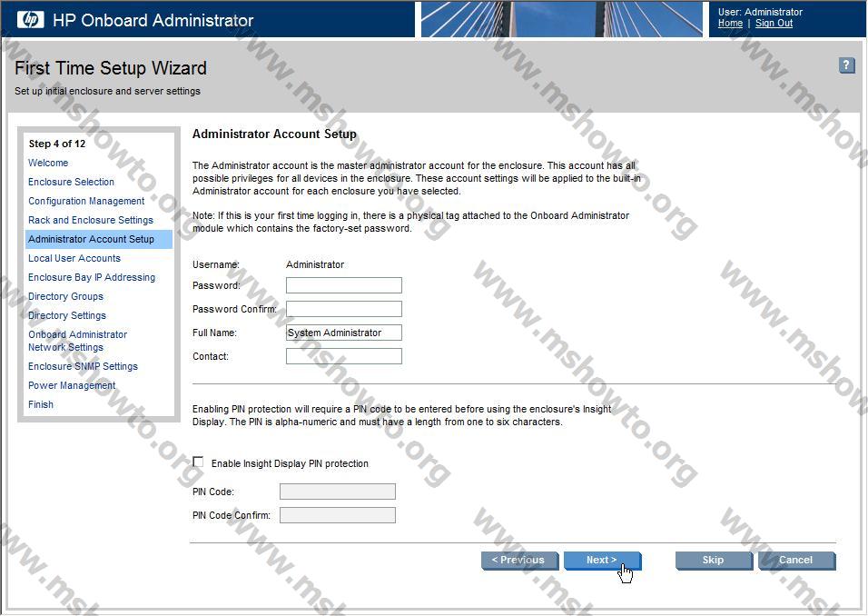Open Directory Groups step
Screen dimensions: 868x616
[66, 296]
